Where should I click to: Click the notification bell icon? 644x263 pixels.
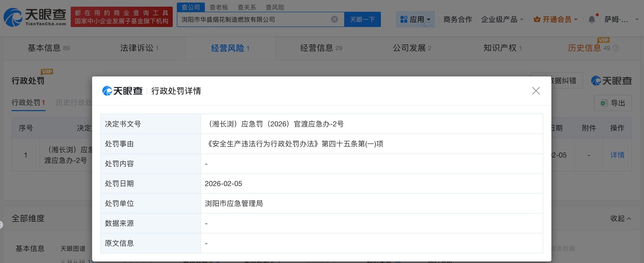pyautogui.click(x=592, y=19)
